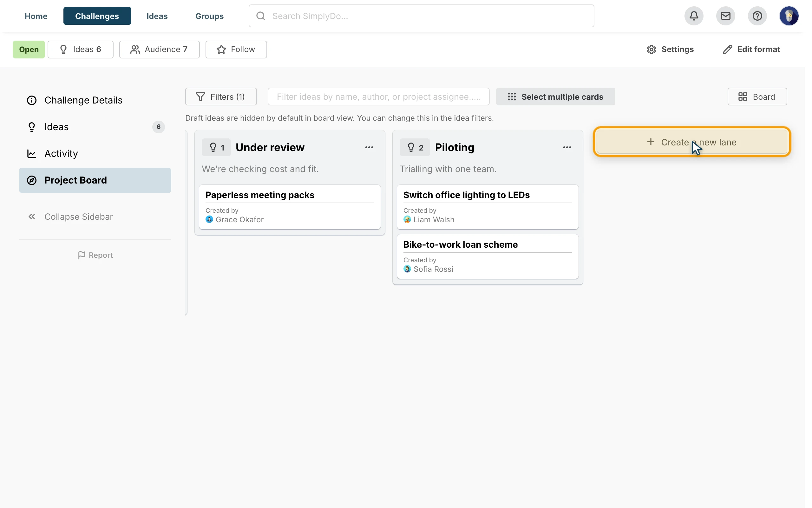Open the help question mark icon

click(757, 16)
